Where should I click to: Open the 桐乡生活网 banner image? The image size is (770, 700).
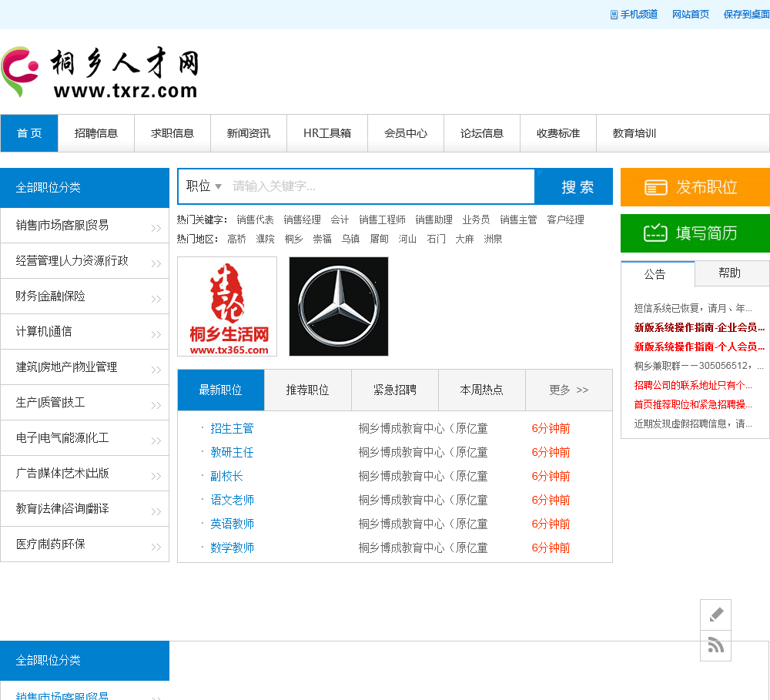coord(227,306)
